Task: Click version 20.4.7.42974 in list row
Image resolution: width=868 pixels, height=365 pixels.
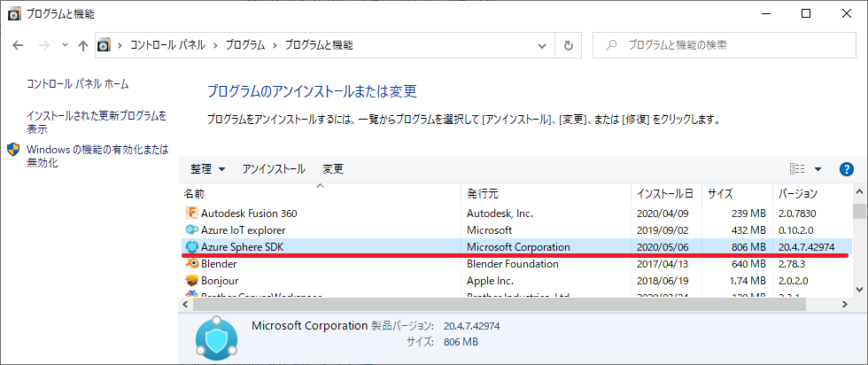Action: click(x=806, y=247)
